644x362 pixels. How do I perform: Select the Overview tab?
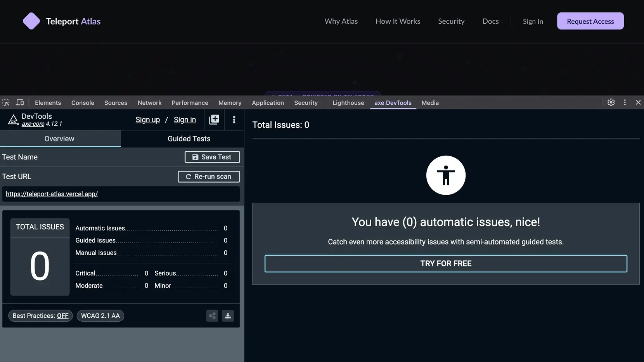(60, 139)
